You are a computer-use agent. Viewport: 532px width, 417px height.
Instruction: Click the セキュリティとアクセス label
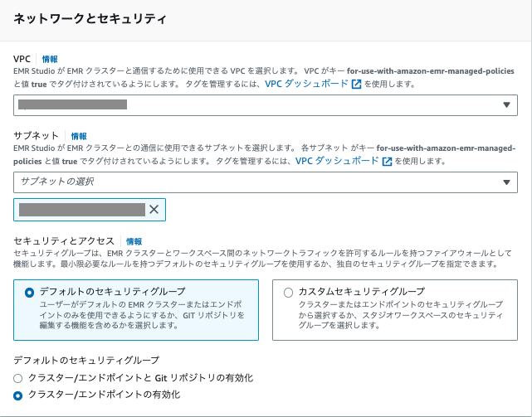(64, 241)
